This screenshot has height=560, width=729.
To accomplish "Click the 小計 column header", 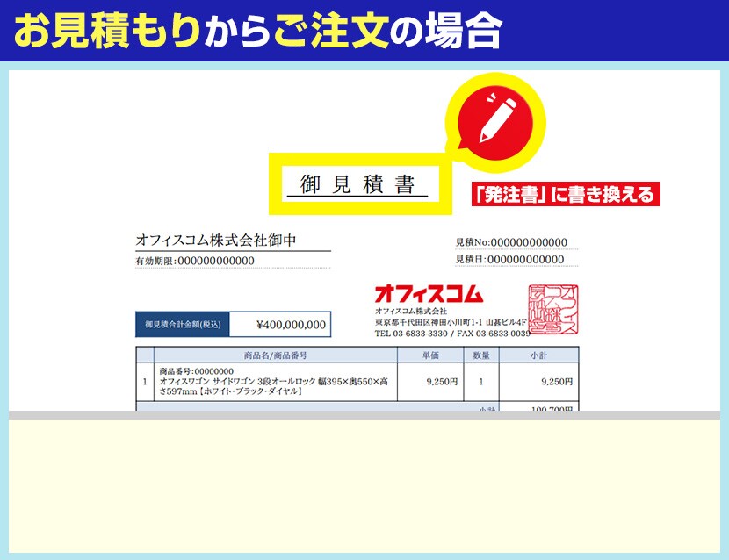I will (x=539, y=355).
